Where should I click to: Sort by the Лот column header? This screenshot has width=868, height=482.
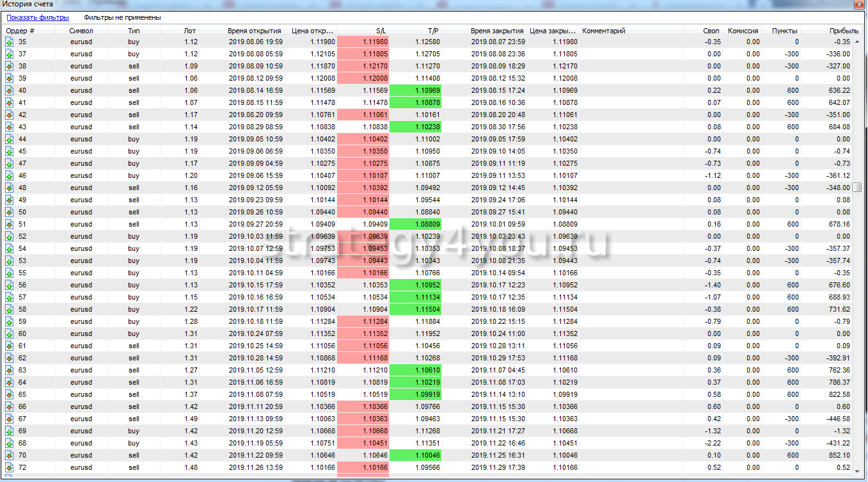tap(190, 31)
